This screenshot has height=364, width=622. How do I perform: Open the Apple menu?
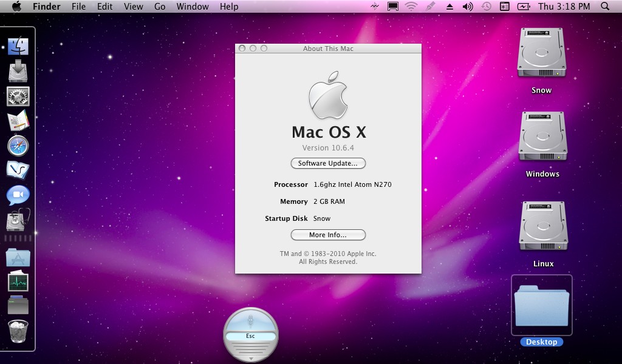pos(16,7)
